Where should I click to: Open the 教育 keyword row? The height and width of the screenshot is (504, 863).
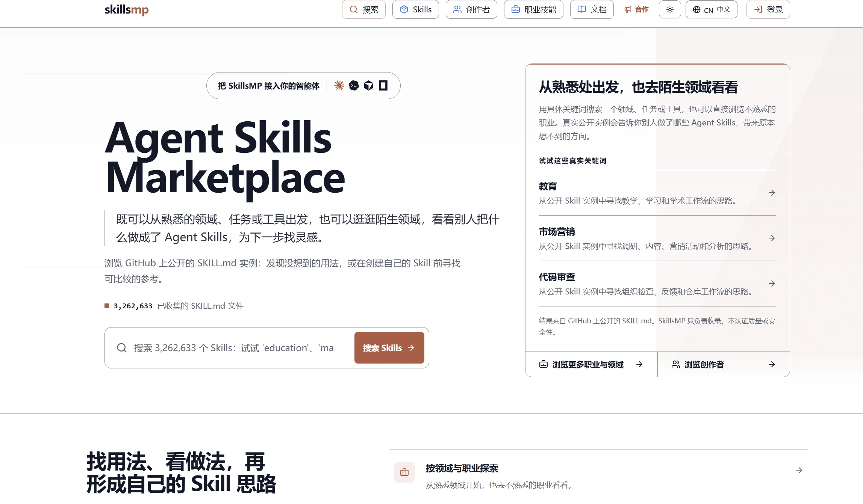(x=657, y=193)
